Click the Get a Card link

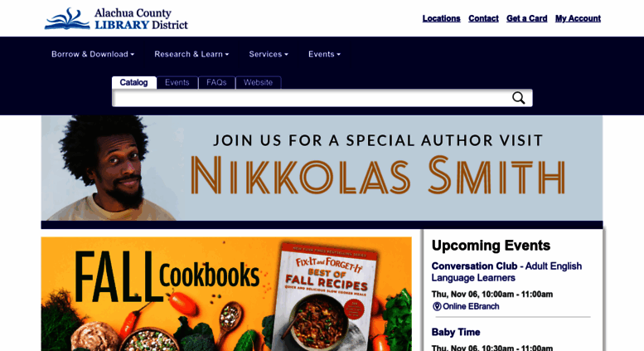pyautogui.click(x=527, y=18)
